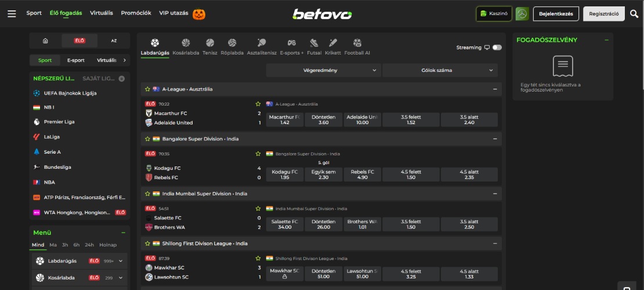The width and height of the screenshot is (644, 290).
Task: Bet on Egyik sem at 2.30
Action: pyautogui.click(x=323, y=175)
